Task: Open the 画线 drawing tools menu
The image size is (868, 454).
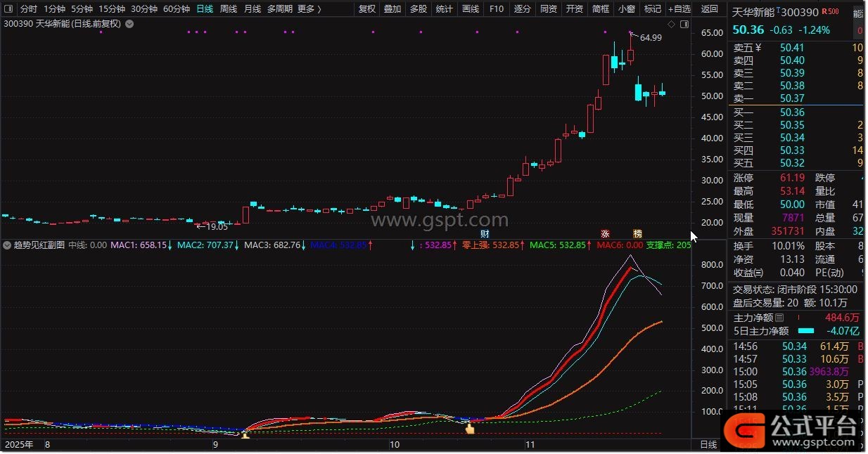Action: point(470,9)
